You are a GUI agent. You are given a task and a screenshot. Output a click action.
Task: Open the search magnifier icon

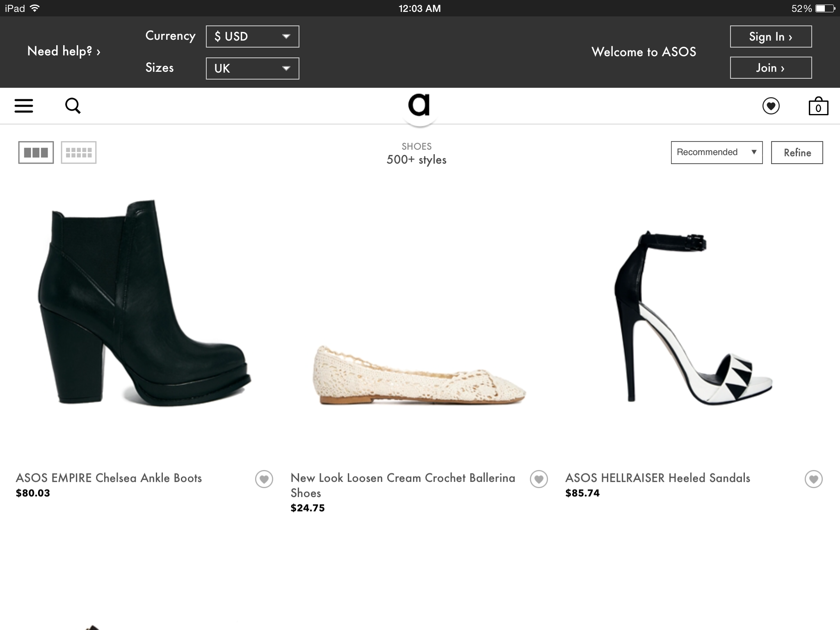point(73,106)
